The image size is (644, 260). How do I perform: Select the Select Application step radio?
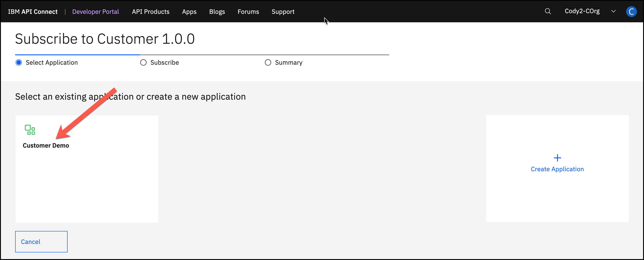point(19,62)
